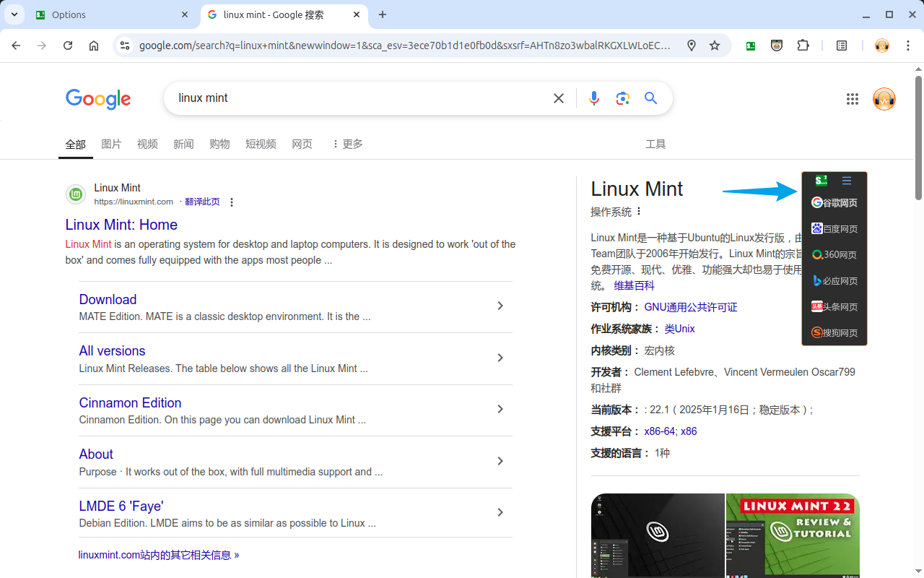
Task: Open 搜狗网页 search option
Action: coord(834,332)
